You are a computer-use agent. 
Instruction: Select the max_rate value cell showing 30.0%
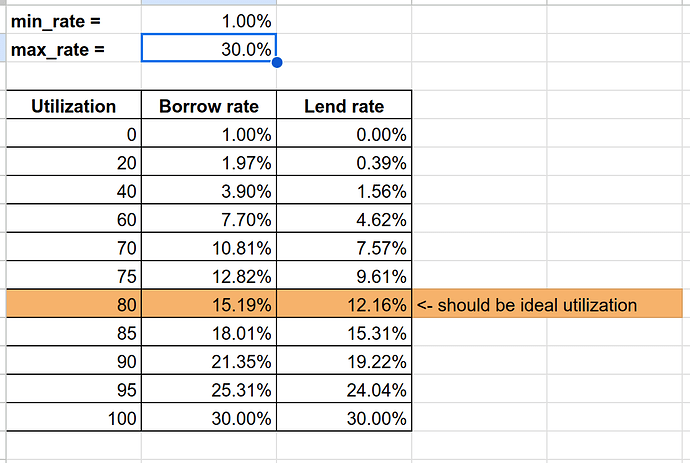[x=209, y=48]
